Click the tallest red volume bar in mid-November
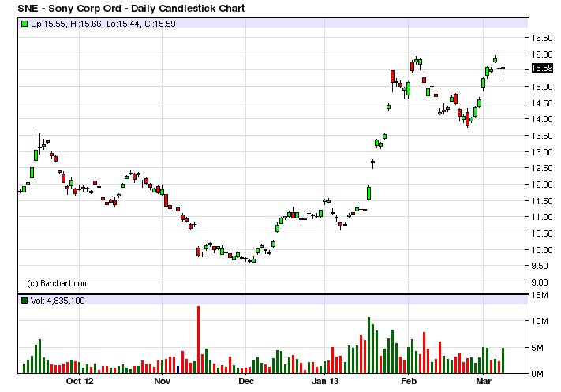Image resolution: width=561 pixels, height=392 pixels. tap(199, 340)
